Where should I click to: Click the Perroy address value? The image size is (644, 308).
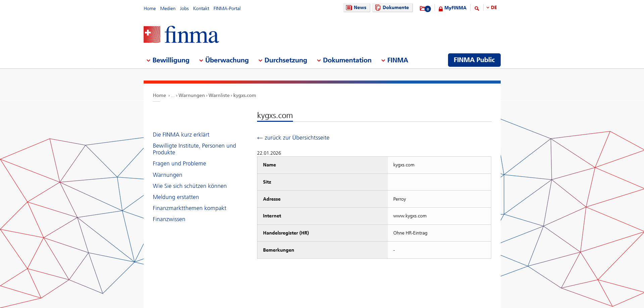point(399,199)
